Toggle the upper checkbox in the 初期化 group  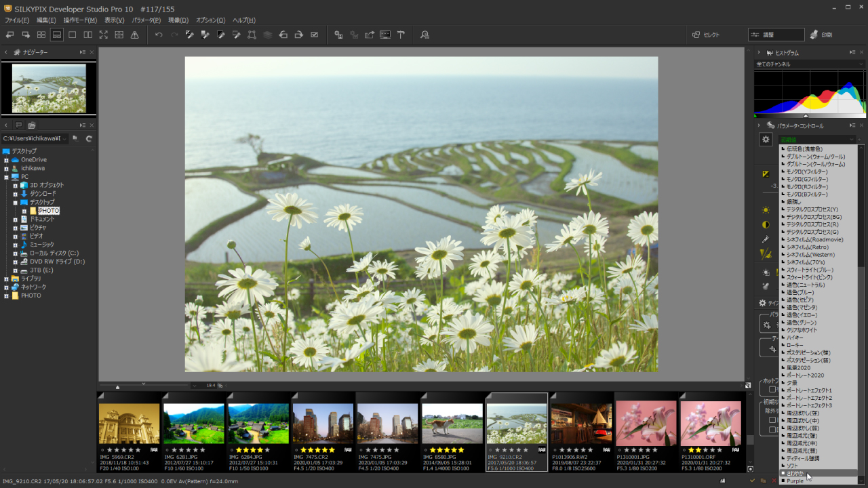click(x=772, y=420)
